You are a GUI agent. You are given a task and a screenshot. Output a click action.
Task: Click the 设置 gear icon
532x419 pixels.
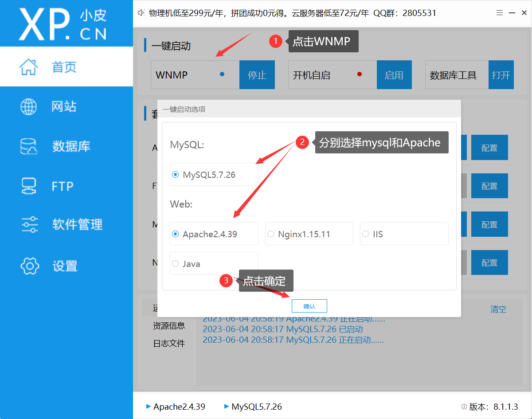29,266
